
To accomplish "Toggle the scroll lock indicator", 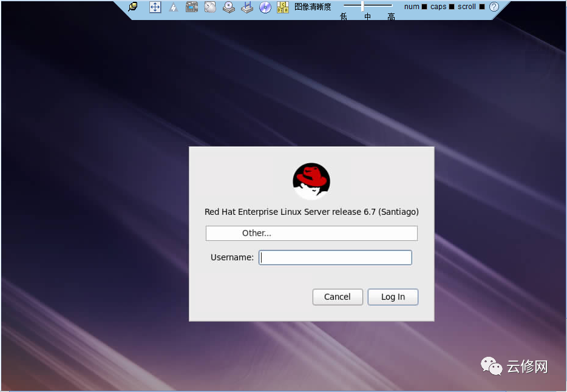I will [481, 7].
